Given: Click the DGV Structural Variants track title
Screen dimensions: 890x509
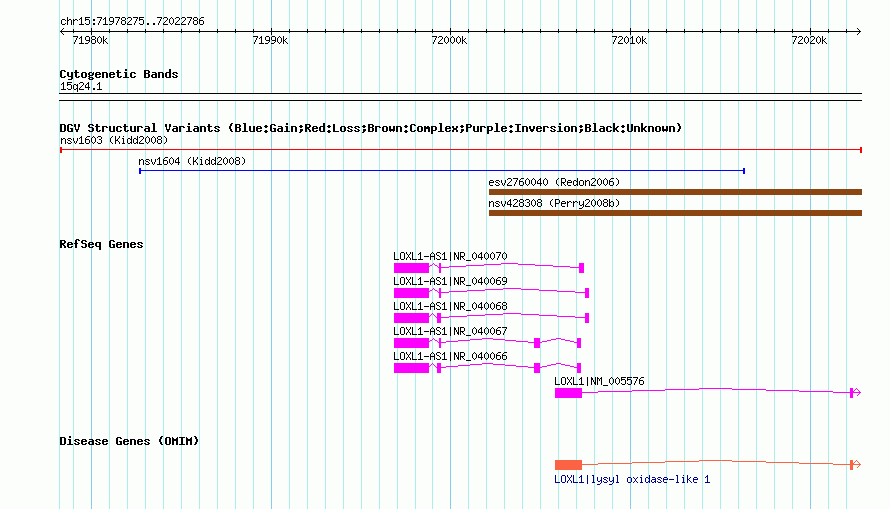Looking at the screenshot, I should [x=371, y=128].
